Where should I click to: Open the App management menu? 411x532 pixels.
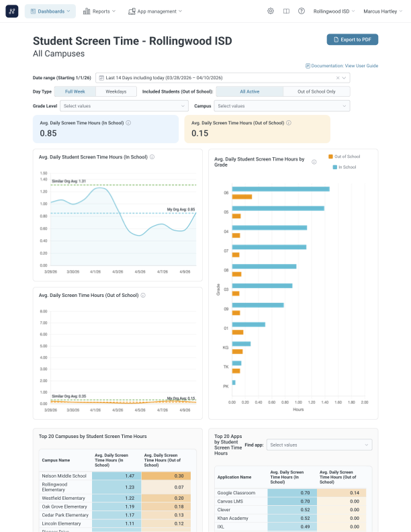155,11
